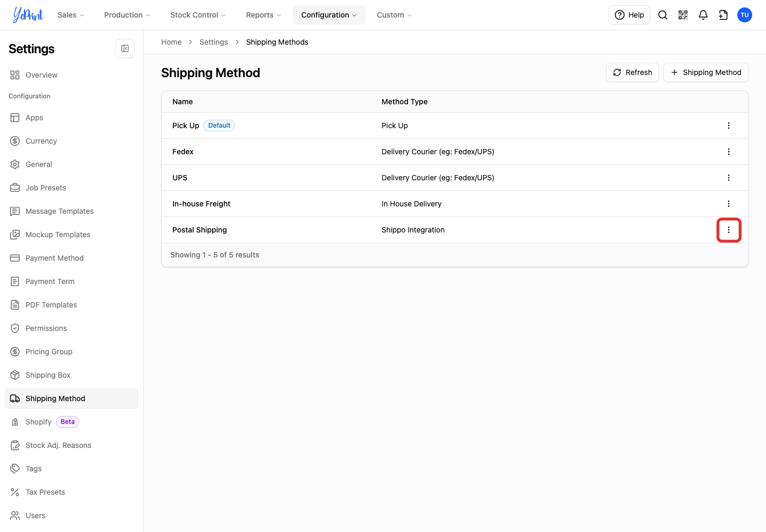
Task: Open Job Presets settings
Action: 71,188
